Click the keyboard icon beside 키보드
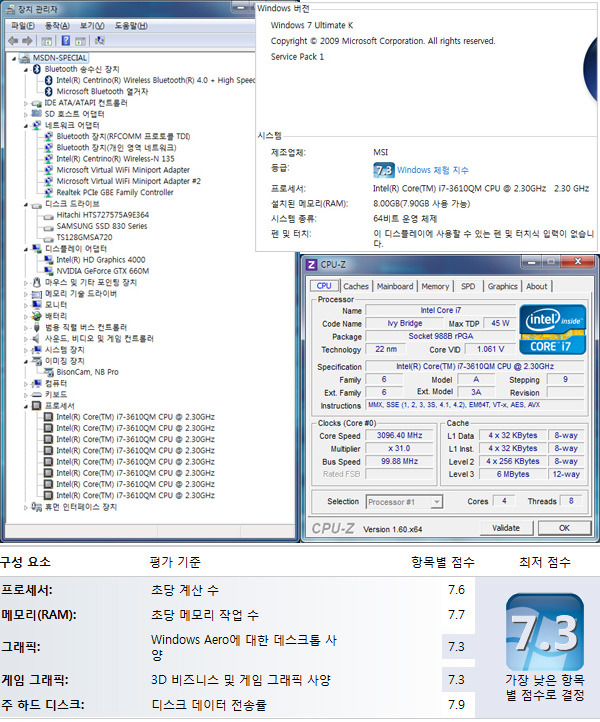This screenshot has height=722, width=600. [37, 395]
